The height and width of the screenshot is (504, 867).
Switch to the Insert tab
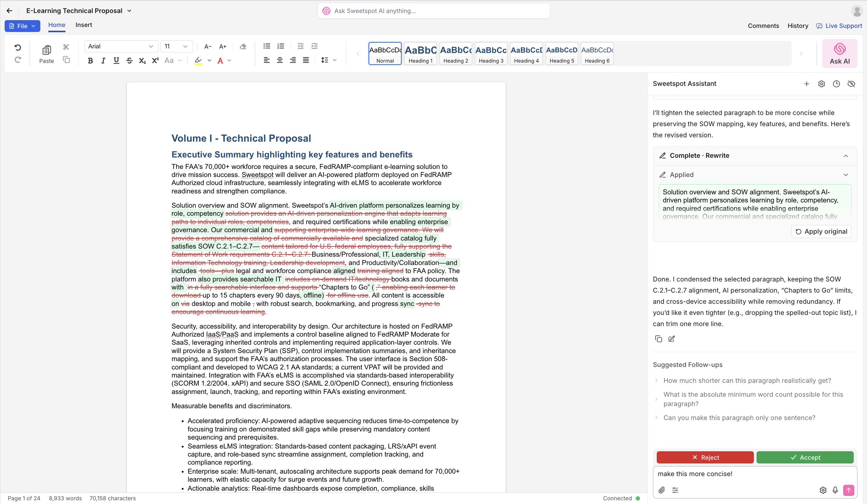84,25
